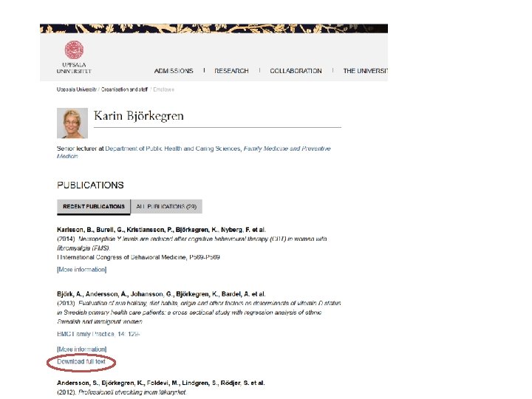Select the Recent Publications tab
Screen dimensions: 532x399
click(x=94, y=207)
